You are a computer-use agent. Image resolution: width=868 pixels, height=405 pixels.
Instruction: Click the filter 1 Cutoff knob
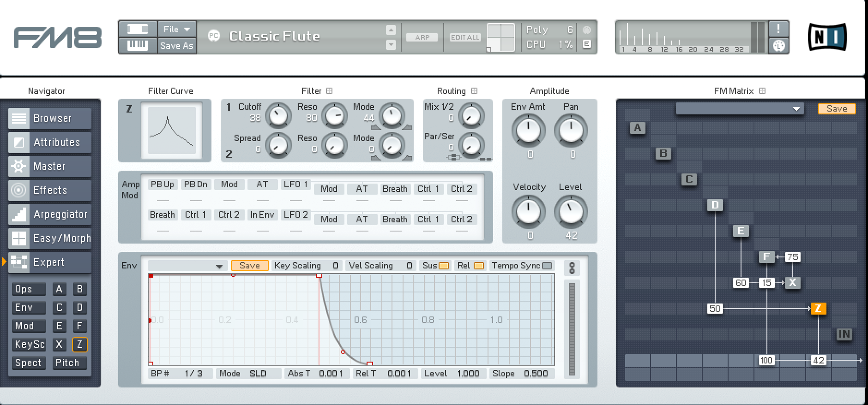pyautogui.click(x=278, y=115)
